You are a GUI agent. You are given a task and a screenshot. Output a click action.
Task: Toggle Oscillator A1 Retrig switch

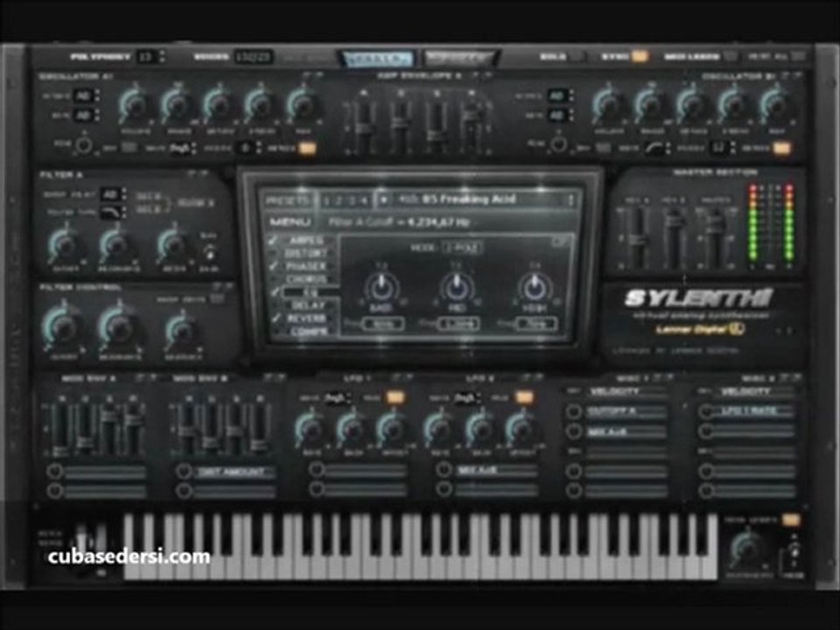tap(307, 148)
